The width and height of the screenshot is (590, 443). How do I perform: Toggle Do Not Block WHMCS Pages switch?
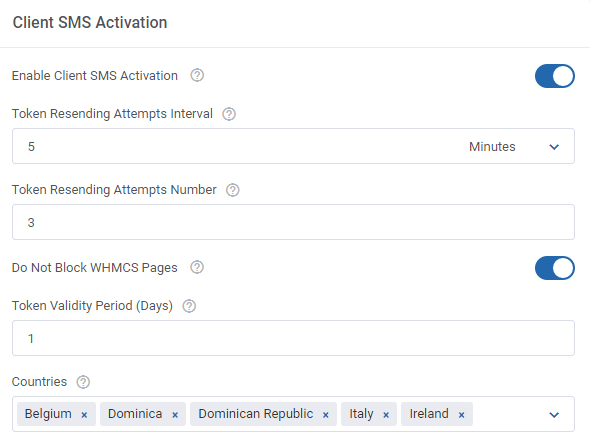tap(555, 268)
